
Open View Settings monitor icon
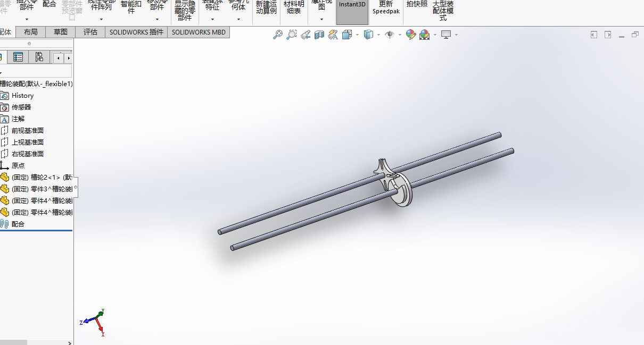tap(446, 35)
